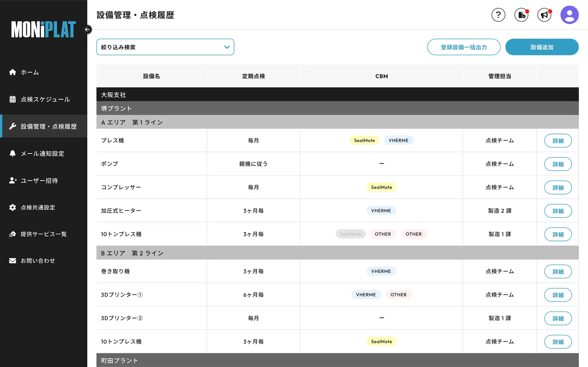The image size is (588, 367).
Task: Expand 絞り込み検索 dropdown filter
Action: point(166,47)
